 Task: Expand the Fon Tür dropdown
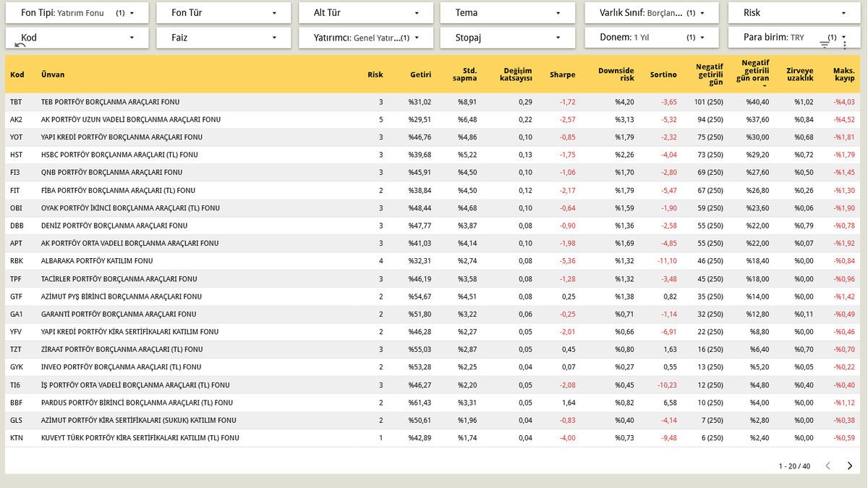[225, 13]
